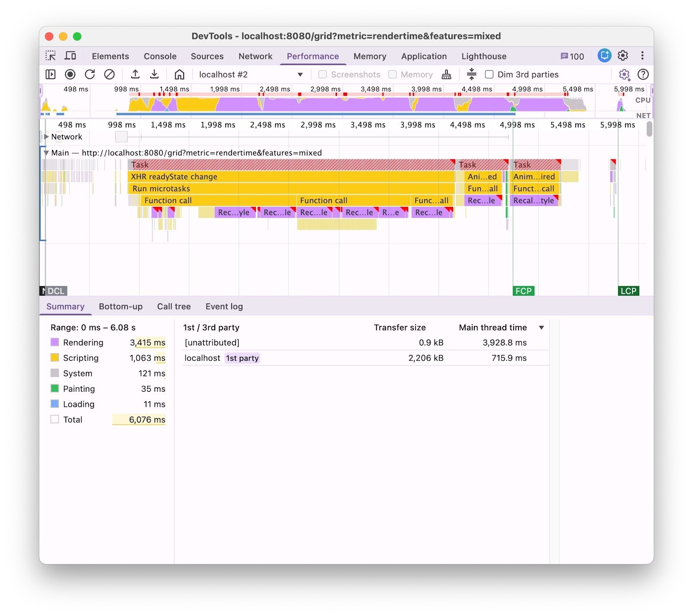Open the capture settings gear

click(x=624, y=74)
